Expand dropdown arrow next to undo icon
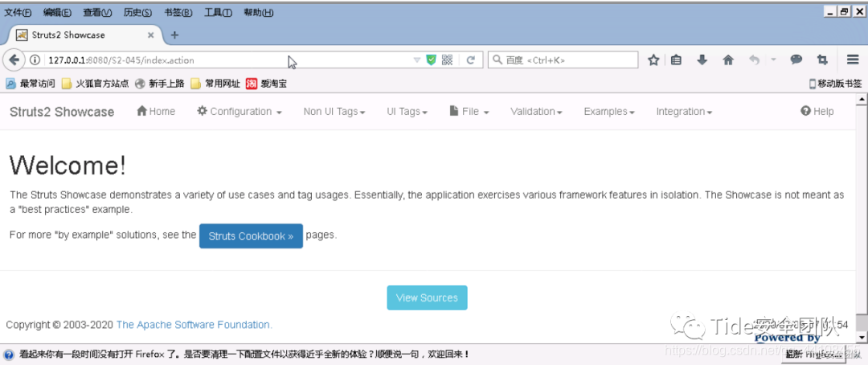Viewport: 868px width, 365px height. click(773, 59)
